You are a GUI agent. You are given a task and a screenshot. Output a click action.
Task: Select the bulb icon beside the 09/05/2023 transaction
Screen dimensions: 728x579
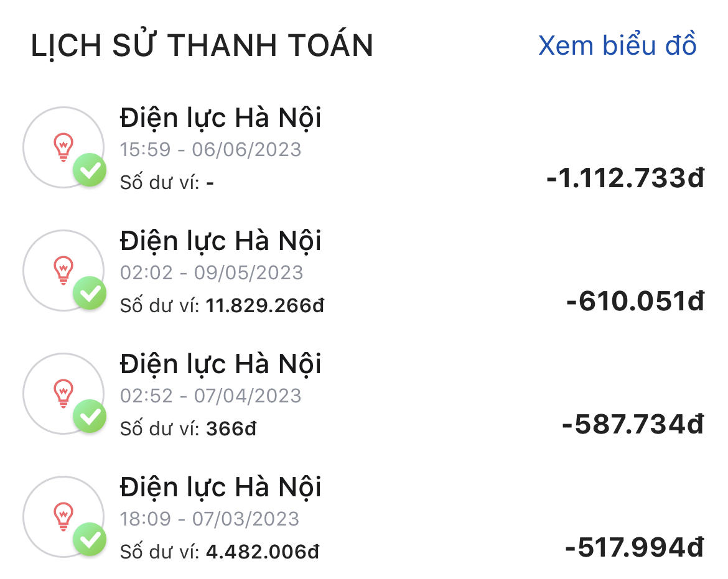[63, 267]
